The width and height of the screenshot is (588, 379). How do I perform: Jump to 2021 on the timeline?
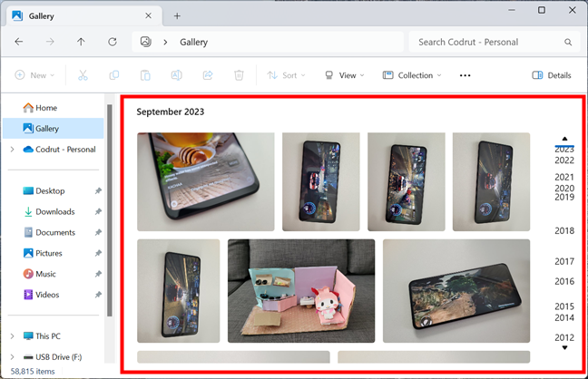click(x=564, y=177)
